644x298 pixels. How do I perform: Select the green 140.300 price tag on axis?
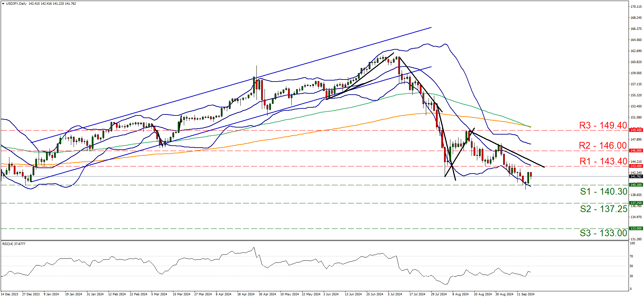pyautogui.click(x=636, y=185)
